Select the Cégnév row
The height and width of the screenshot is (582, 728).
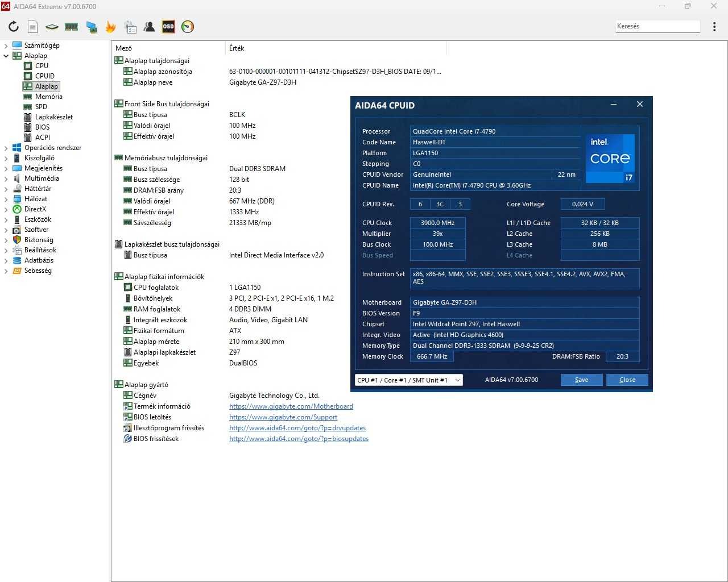[x=279, y=396]
